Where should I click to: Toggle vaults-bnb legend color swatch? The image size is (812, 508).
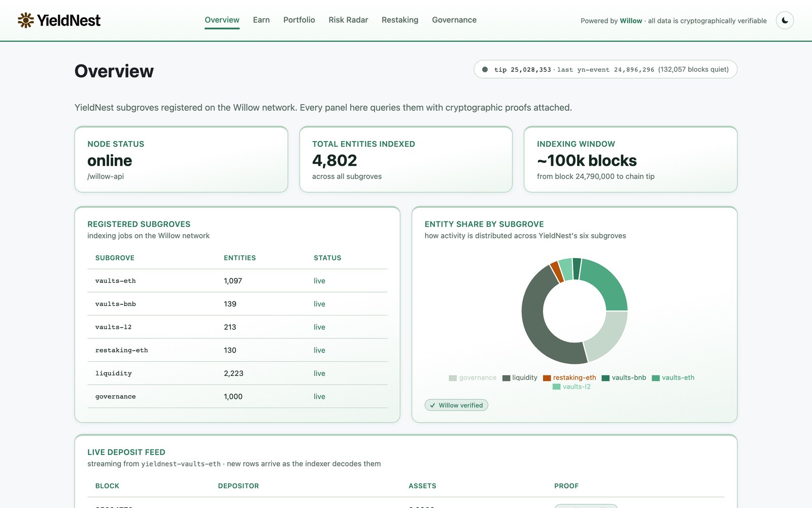click(x=605, y=378)
